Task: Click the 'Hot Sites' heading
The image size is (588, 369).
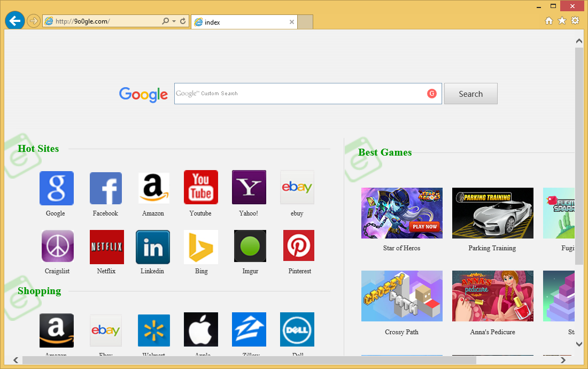Action: (x=38, y=149)
